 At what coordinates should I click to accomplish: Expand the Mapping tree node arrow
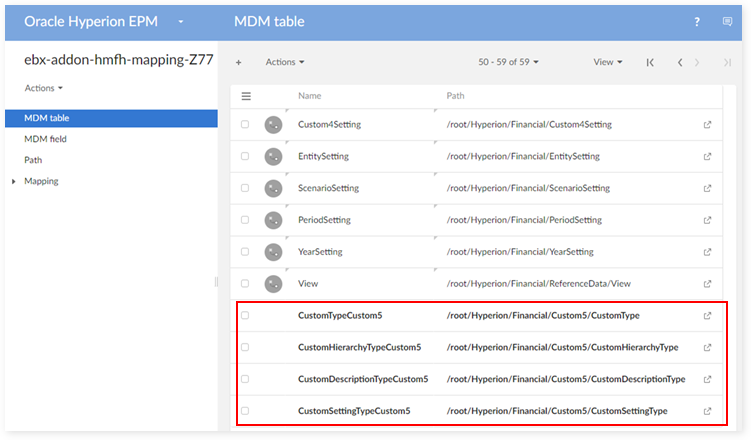click(13, 181)
